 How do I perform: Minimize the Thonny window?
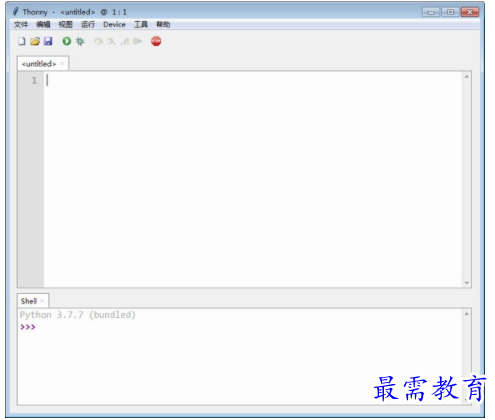click(x=431, y=12)
